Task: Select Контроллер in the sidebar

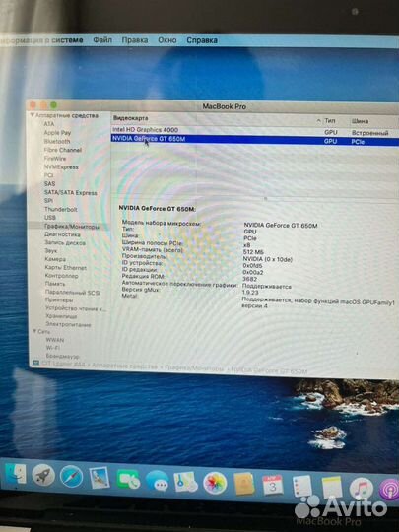Action: (x=61, y=276)
